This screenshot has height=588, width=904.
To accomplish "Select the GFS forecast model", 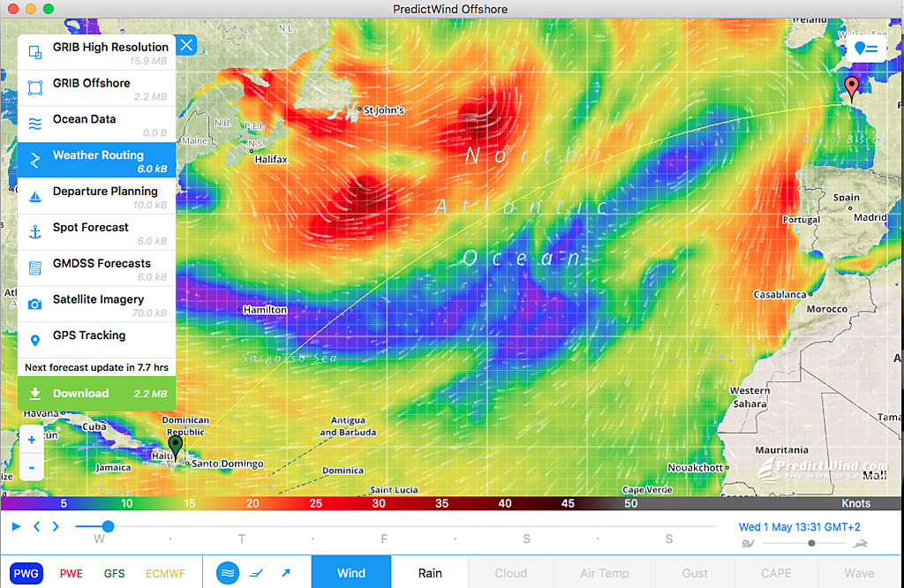I will [114, 574].
